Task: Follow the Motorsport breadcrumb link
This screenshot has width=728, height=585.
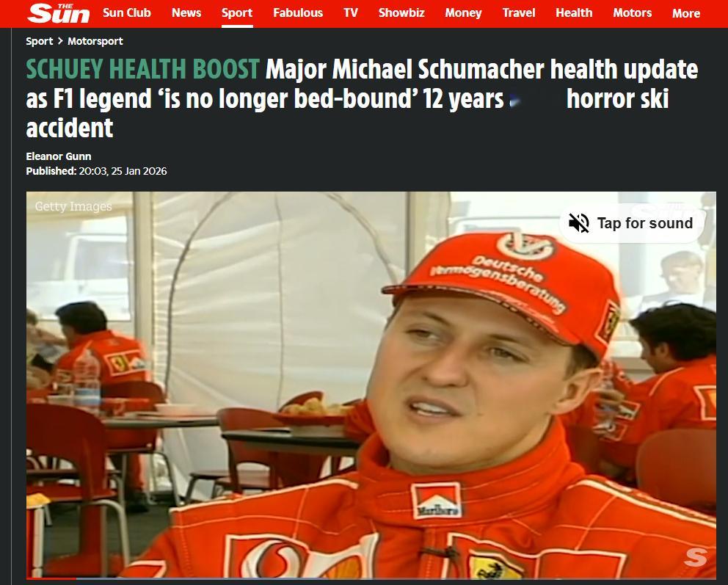Action: (x=95, y=41)
